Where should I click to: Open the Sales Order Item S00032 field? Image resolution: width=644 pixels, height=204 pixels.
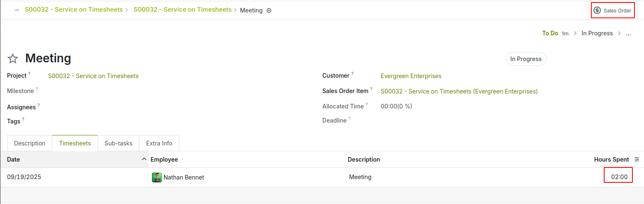click(459, 91)
